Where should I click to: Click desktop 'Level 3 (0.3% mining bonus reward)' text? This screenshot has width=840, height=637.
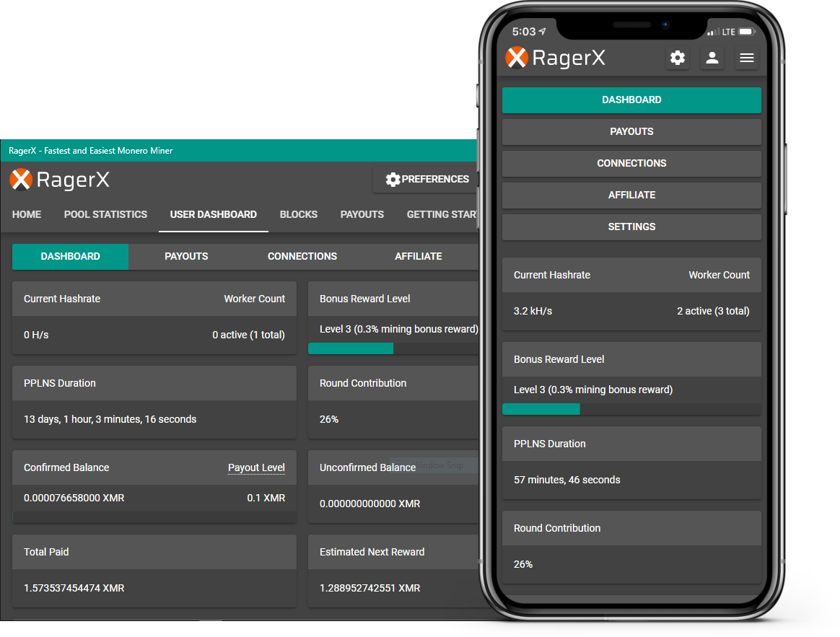point(398,329)
